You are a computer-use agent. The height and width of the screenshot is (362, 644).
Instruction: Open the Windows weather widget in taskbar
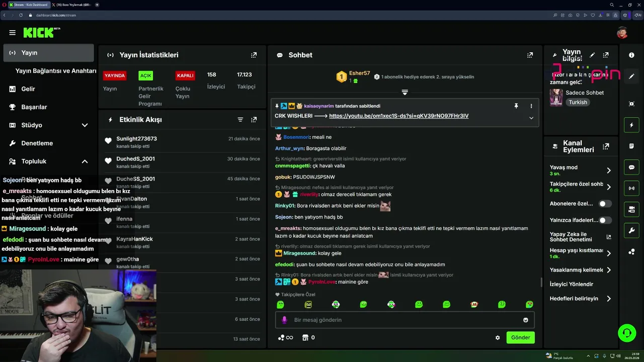[x=559, y=355]
